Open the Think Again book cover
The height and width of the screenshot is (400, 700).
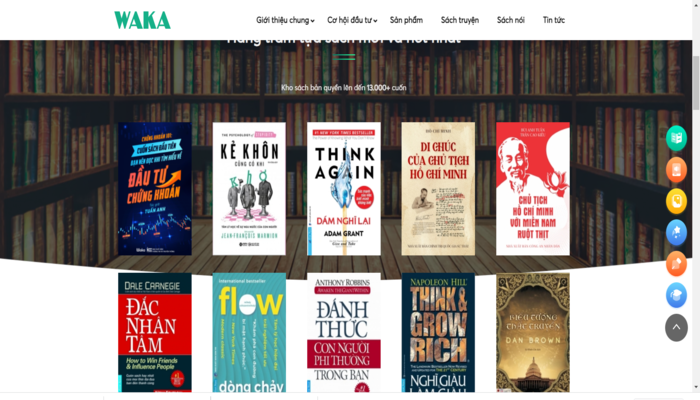click(344, 189)
